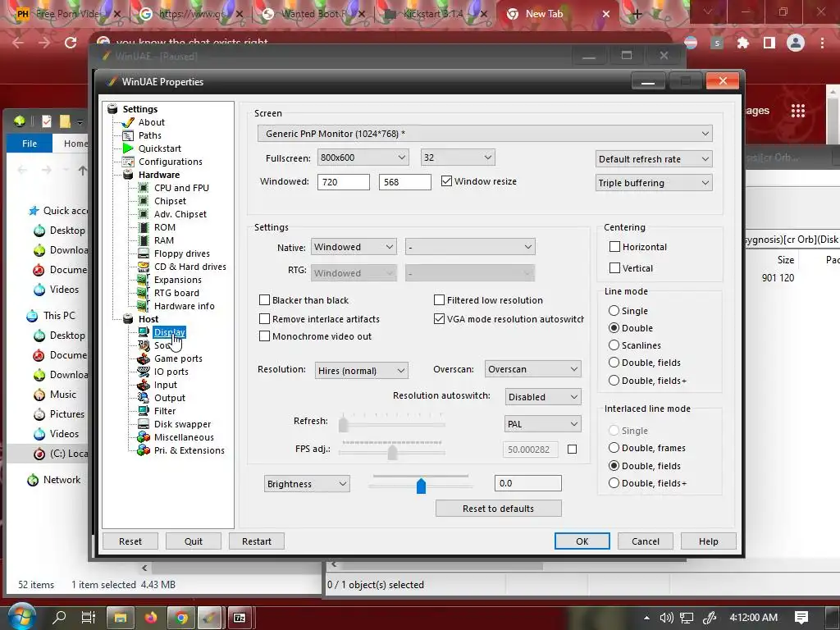Image resolution: width=840 pixels, height=630 pixels.
Task: Click the Output icon in Host section
Action: pos(144,398)
